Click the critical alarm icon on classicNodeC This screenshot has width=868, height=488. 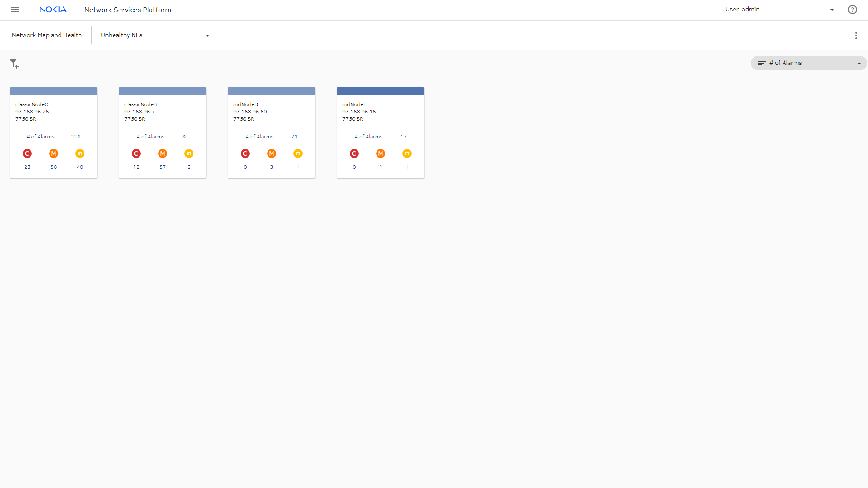click(27, 153)
